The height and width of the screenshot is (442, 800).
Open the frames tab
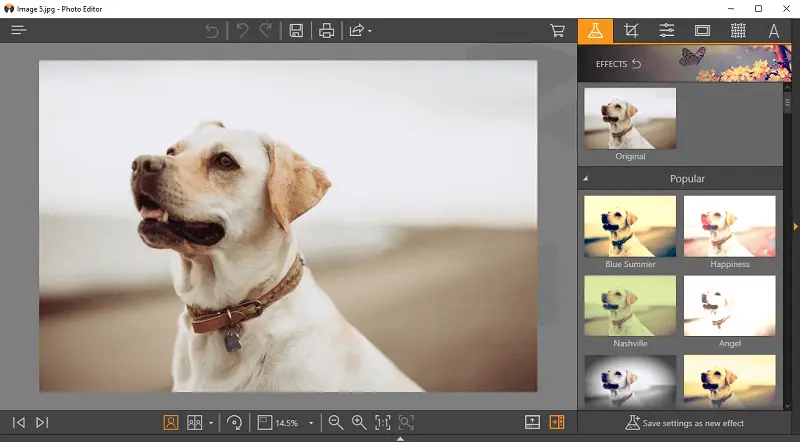(x=702, y=31)
